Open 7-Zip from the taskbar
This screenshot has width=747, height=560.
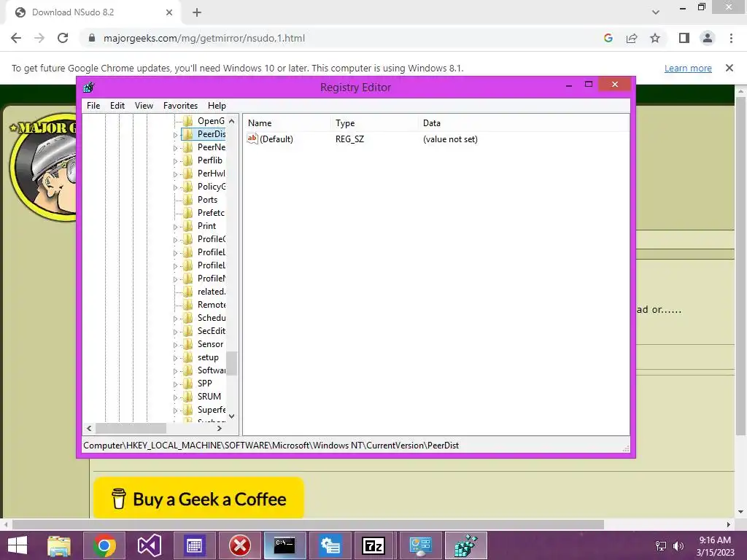[373, 545]
